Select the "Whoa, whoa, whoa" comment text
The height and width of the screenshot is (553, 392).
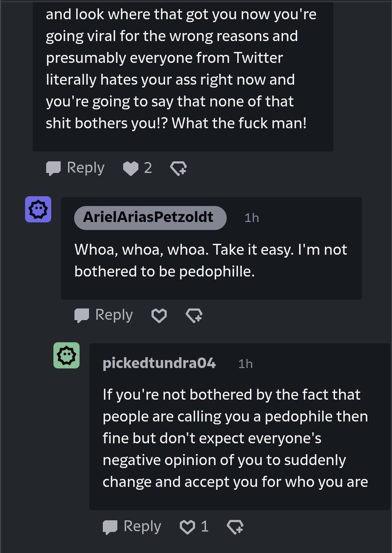[211, 260]
